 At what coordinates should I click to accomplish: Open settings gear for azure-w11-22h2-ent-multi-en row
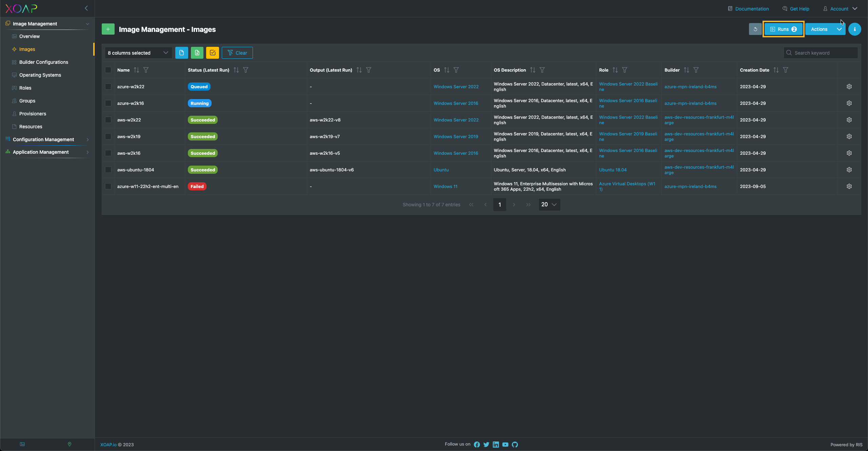tap(849, 186)
